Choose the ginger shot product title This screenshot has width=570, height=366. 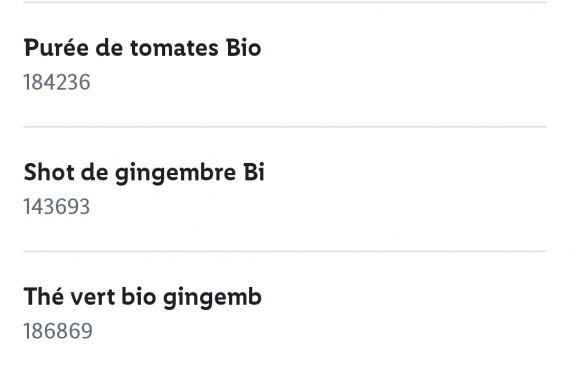144,172
